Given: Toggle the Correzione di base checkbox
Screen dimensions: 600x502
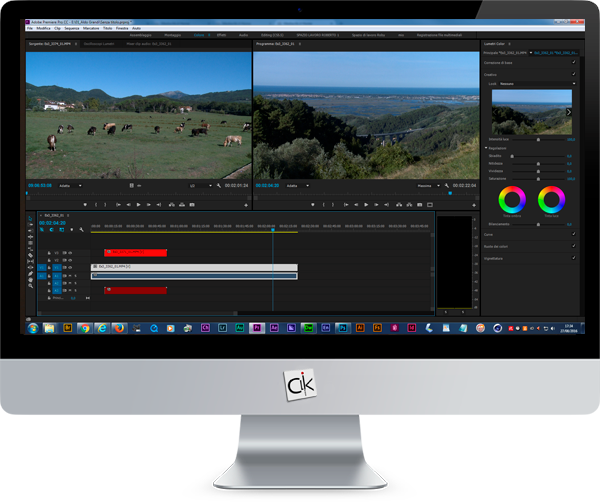Looking at the screenshot, I should 573,62.
